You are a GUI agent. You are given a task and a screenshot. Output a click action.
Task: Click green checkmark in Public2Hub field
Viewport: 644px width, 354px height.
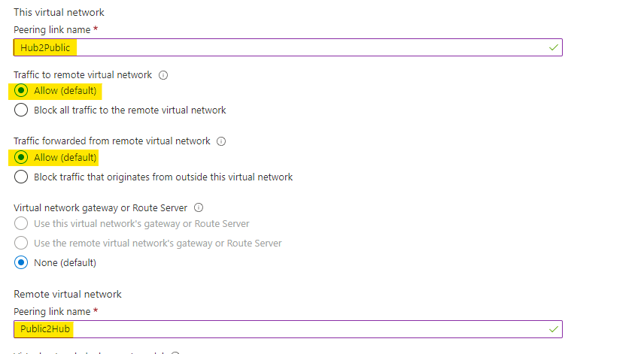pyautogui.click(x=554, y=329)
